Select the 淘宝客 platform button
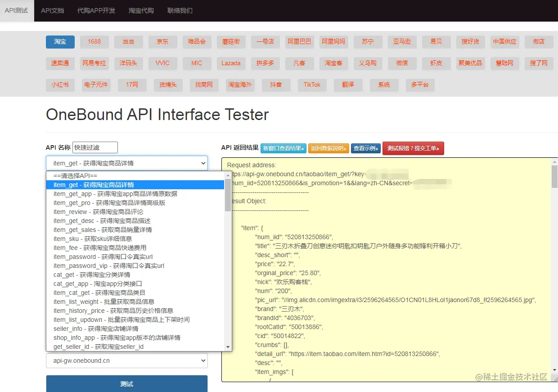Image resolution: width=558 pixels, height=392 pixels. [334, 63]
